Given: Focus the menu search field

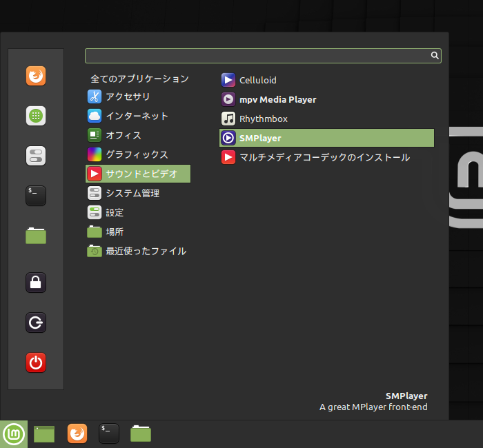Looking at the screenshot, I should coord(263,56).
